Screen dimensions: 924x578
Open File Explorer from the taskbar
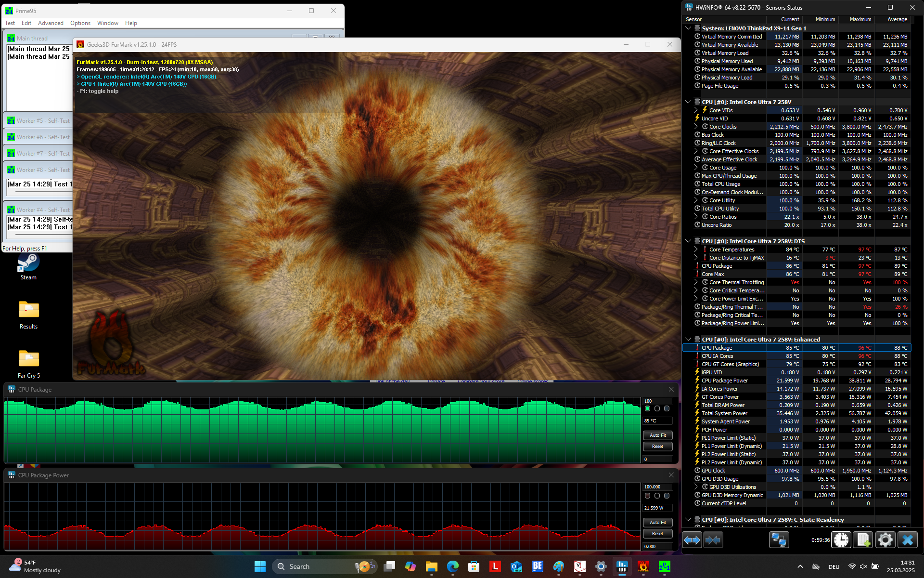[x=432, y=566]
